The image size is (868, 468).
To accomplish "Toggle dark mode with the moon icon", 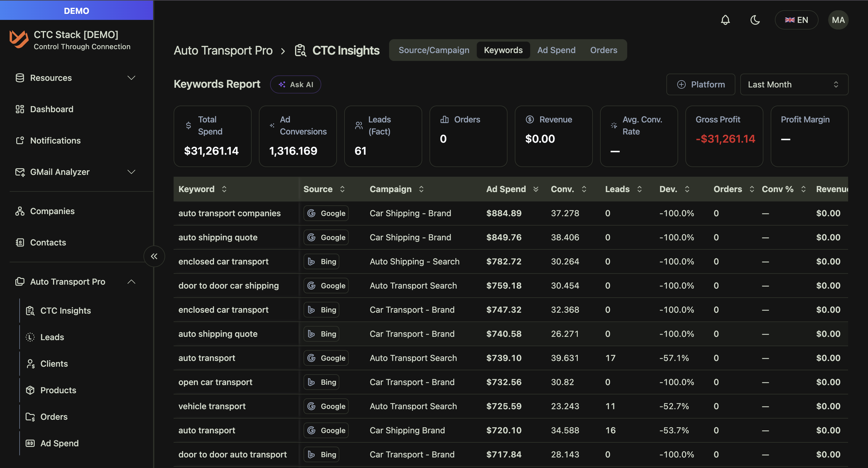I will pos(755,20).
